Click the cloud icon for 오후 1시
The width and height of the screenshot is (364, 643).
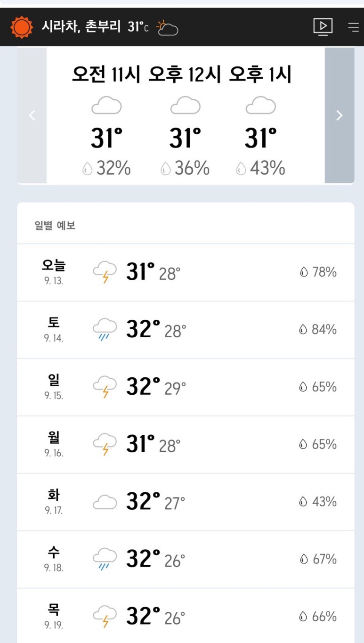pyautogui.click(x=260, y=105)
